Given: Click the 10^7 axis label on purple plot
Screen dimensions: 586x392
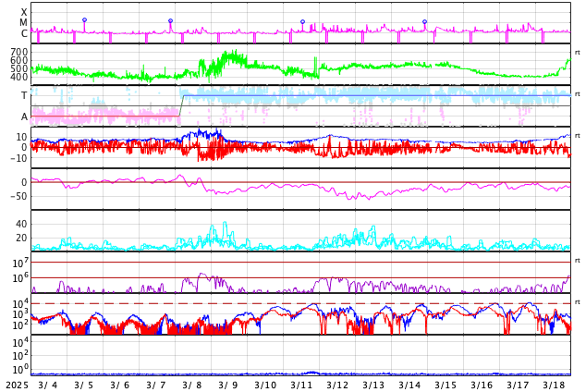Looking at the screenshot, I should [x=20, y=263].
